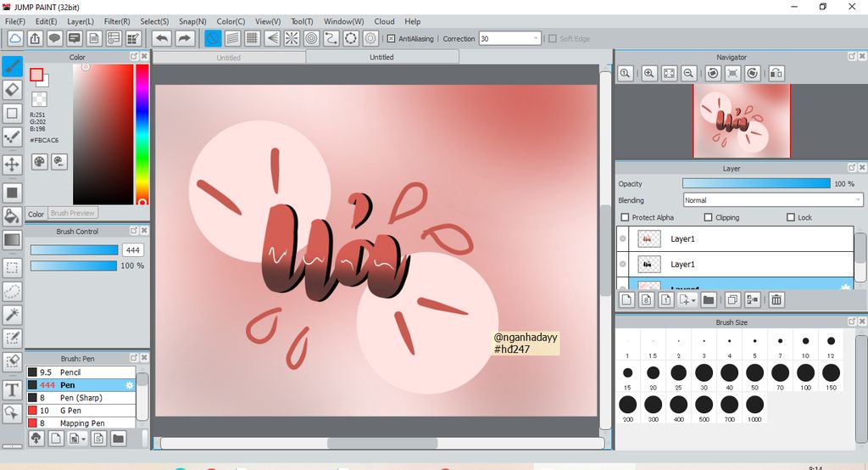Select the Pencil brush
The height and width of the screenshot is (470, 868).
(81, 372)
